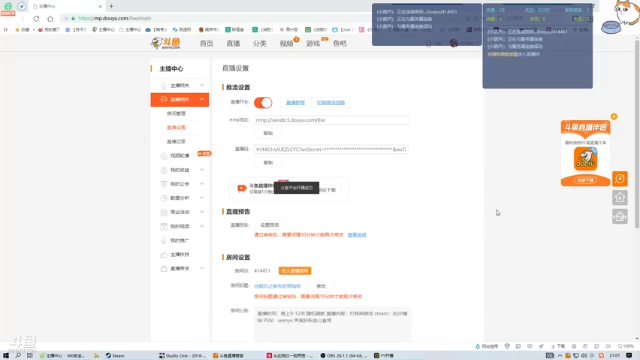Click in the stream key field
This screenshot has width=640, height=360.
coord(331,149)
